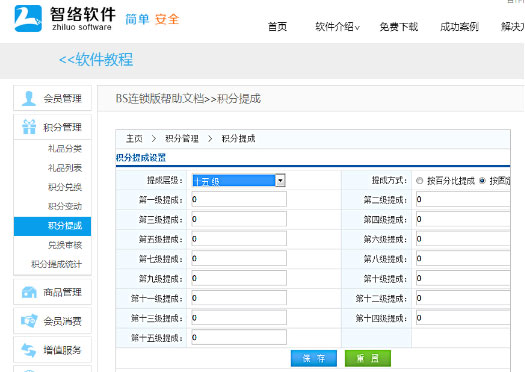Click the 提成层级 label
This screenshot has height=372, width=525.
click(x=165, y=180)
